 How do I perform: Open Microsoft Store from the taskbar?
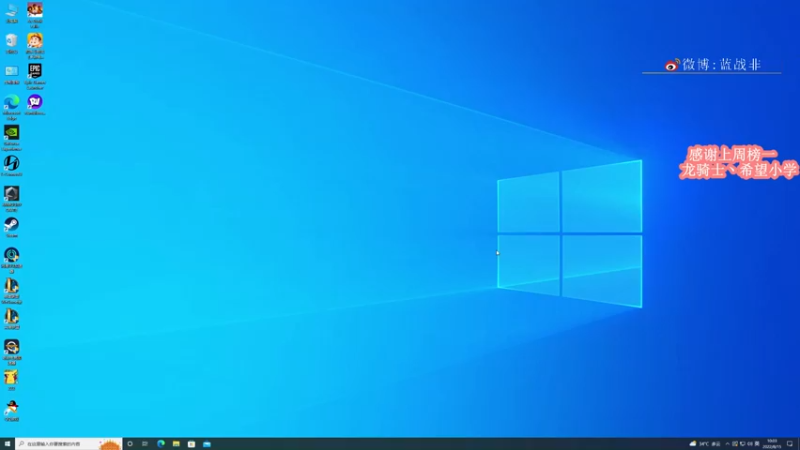[x=191, y=444]
